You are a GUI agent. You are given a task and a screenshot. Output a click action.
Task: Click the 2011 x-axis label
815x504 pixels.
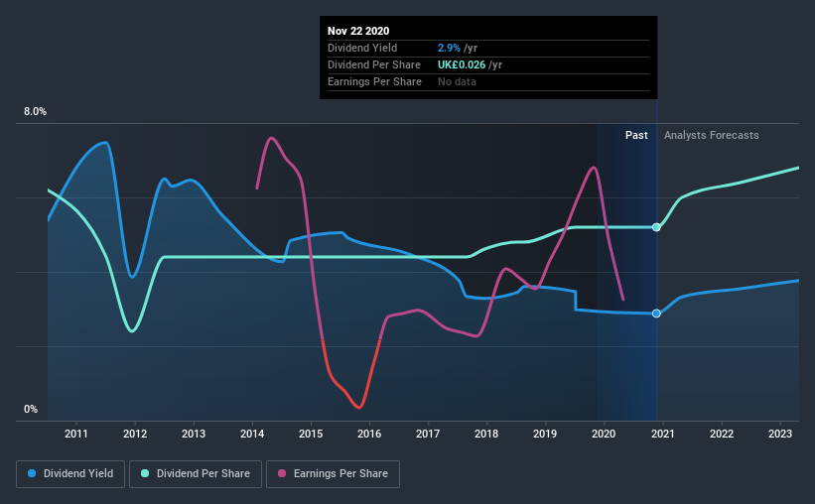point(75,434)
